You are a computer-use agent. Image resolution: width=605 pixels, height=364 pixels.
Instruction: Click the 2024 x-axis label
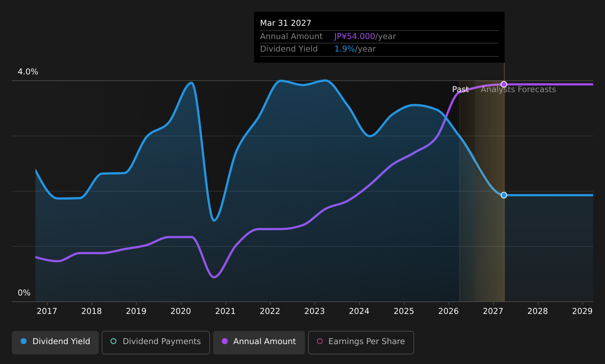click(x=359, y=311)
